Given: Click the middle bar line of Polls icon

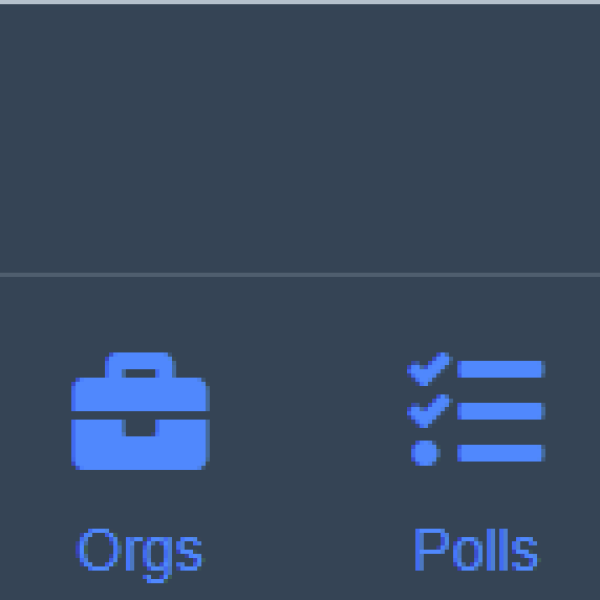Looking at the screenshot, I should (501, 411).
